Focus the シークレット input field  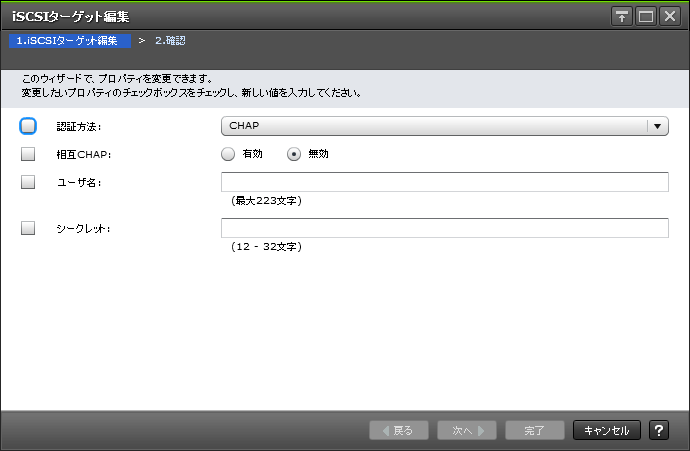coord(444,228)
